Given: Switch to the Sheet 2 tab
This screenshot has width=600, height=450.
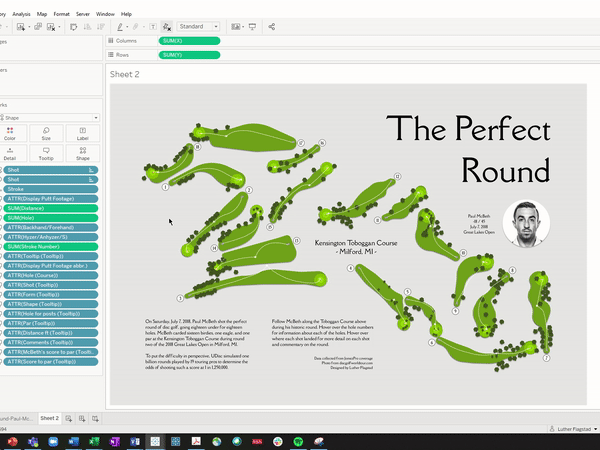Looking at the screenshot, I should click(49, 418).
